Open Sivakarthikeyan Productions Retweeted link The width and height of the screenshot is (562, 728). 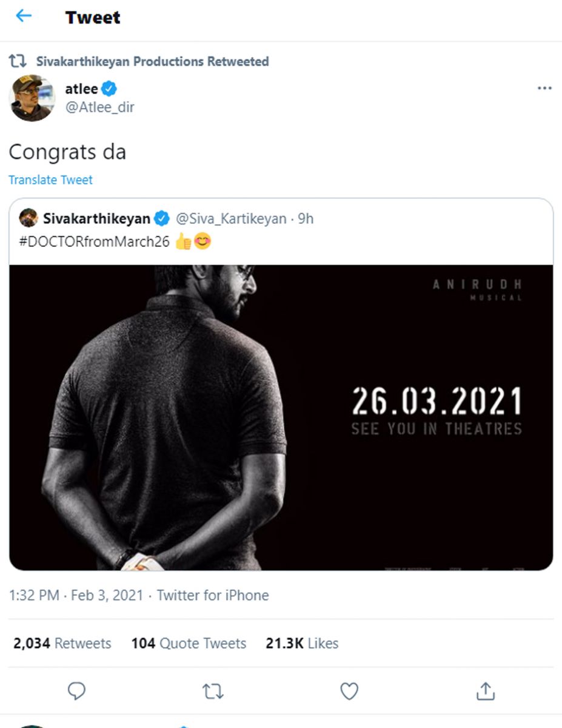point(152,61)
